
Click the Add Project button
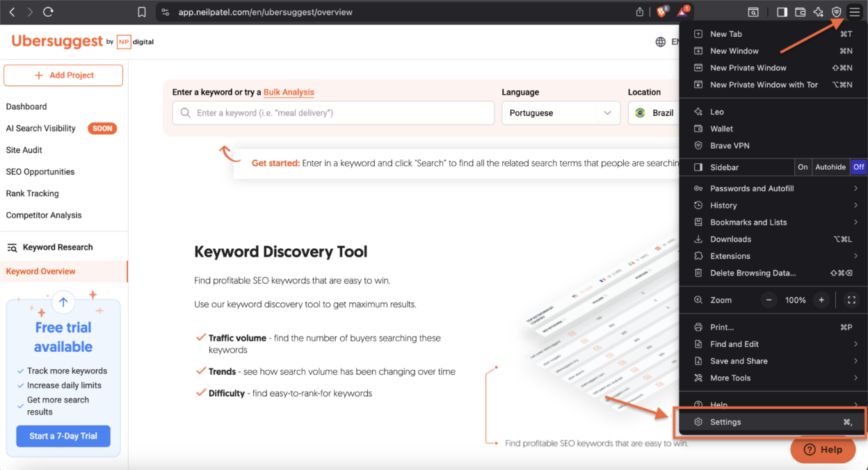click(63, 75)
